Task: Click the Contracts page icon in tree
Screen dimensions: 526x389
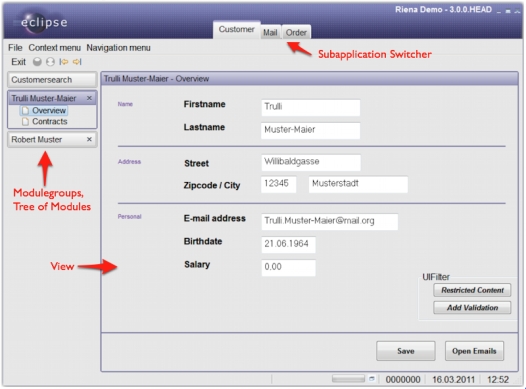Action: [25, 121]
